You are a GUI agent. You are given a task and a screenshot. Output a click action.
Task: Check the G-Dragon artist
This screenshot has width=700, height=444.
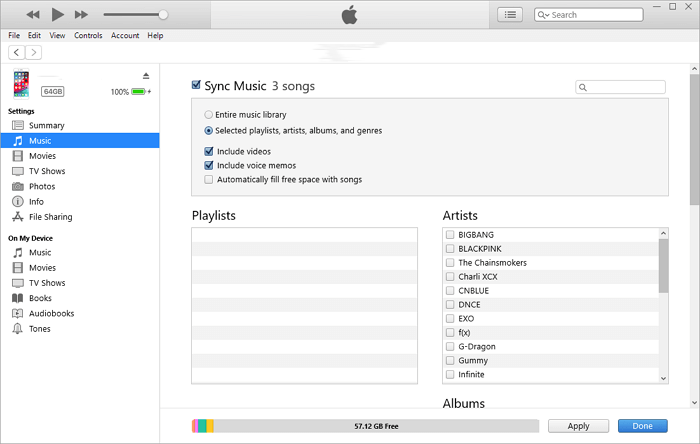tap(450, 346)
